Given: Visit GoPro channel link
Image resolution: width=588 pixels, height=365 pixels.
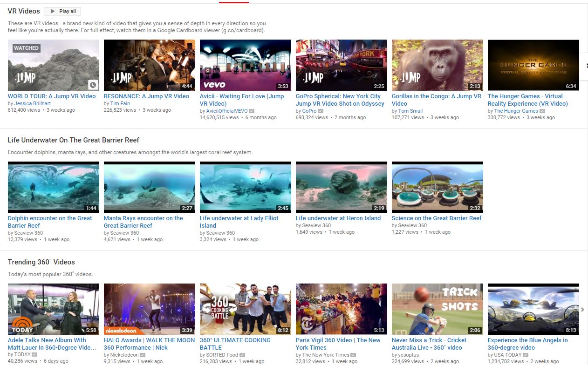Looking at the screenshot, I should [x=309, y=111].
